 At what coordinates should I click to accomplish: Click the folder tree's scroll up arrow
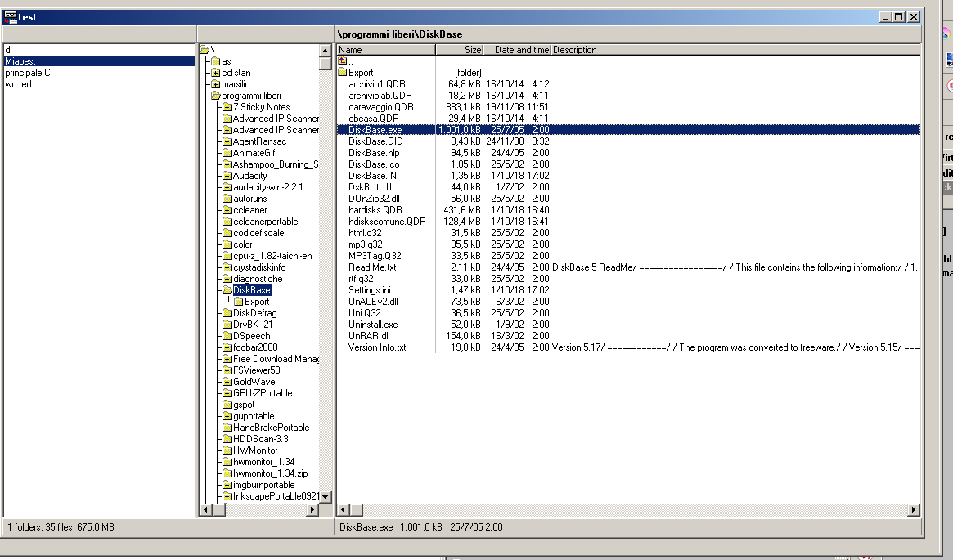point(325,51)
